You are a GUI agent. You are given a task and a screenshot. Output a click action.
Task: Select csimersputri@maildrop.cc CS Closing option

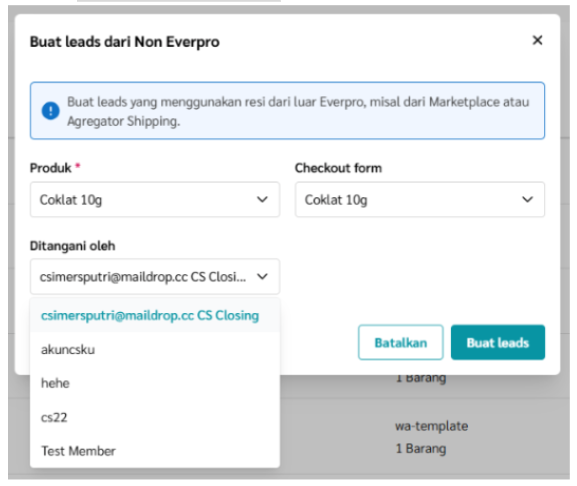point(155,315)
